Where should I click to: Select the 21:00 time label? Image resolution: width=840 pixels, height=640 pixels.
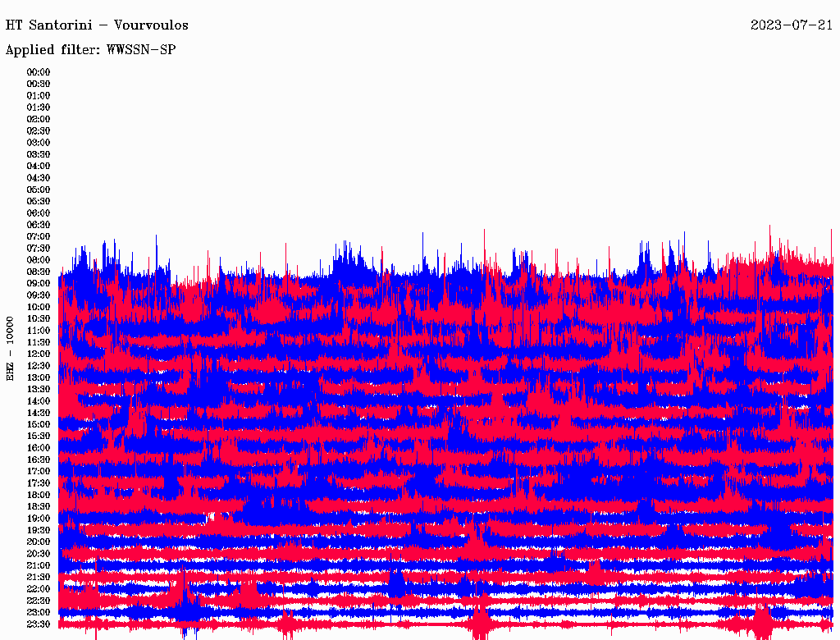pos(39,566)
